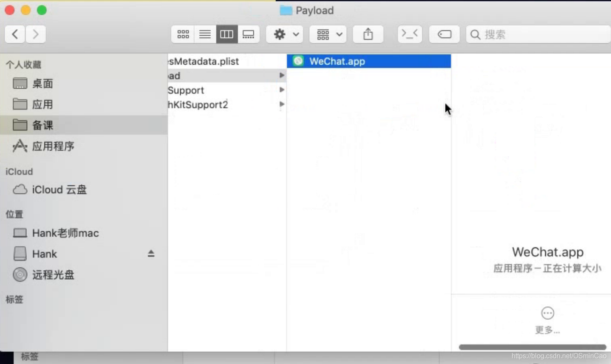Click the 标签 sidebar header
The height and width of the screenshot is (364, 611).
14,300
